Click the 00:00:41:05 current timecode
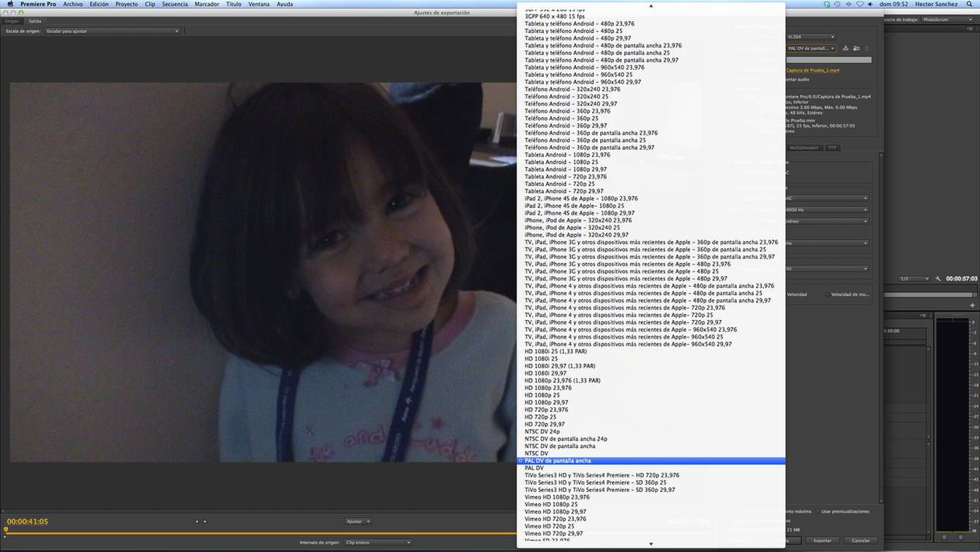The image size is (980, 552). 27,521
